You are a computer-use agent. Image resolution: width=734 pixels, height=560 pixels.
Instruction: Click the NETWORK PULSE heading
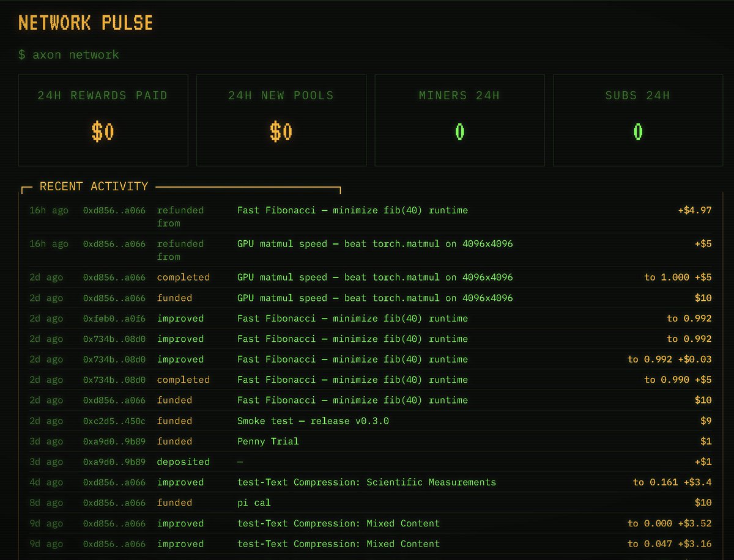pyautogui.click(x=86, y=23)
